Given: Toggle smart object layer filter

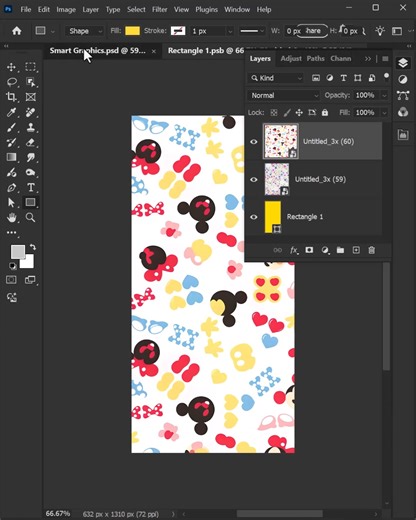Looking at the screenshot, I should (x=372, y=78).
